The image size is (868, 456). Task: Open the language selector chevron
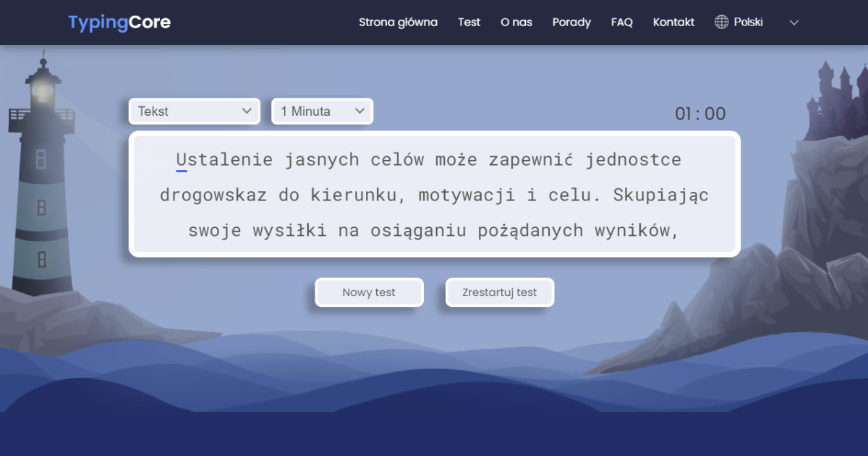point(793,22)
